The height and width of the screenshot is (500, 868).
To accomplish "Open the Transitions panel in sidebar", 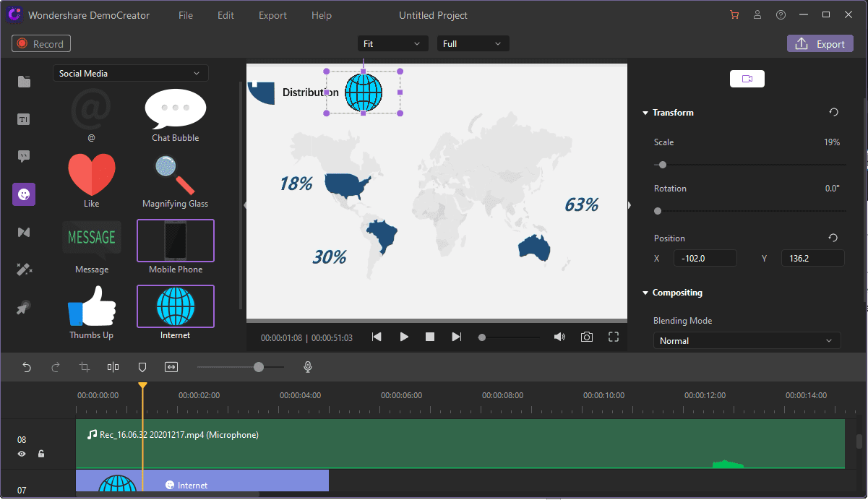I will click(24, 232).
